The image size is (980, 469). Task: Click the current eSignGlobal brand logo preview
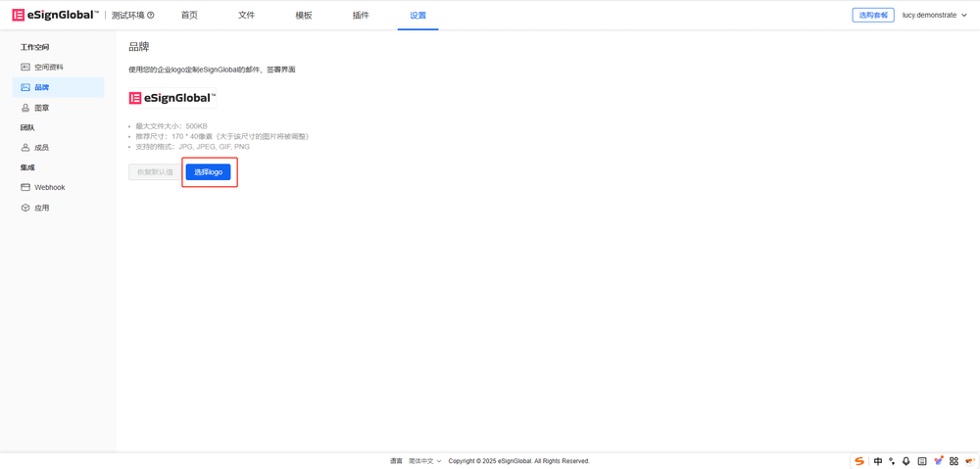(172, 98)
